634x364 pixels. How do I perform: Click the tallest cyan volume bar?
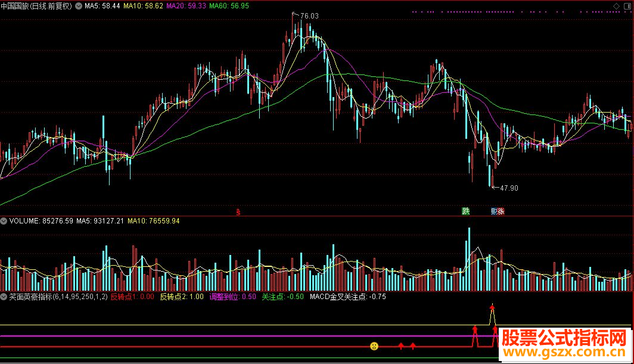tap(469, 259)
